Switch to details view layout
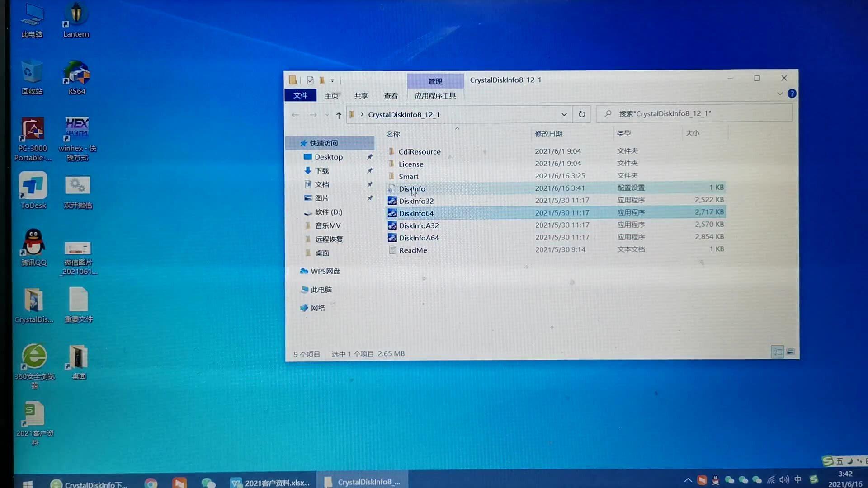Image resolution: width=868 pixels, height=488 pixels. (x=777, y=352)
